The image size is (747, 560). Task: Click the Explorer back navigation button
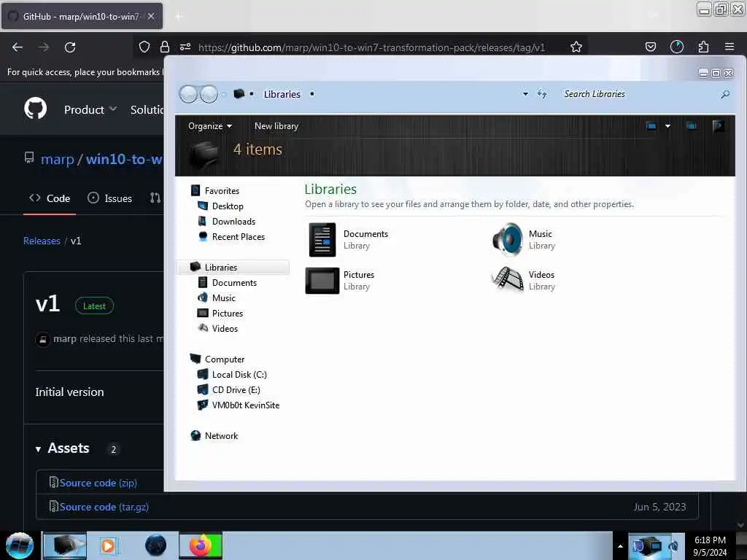coord(188,94)
